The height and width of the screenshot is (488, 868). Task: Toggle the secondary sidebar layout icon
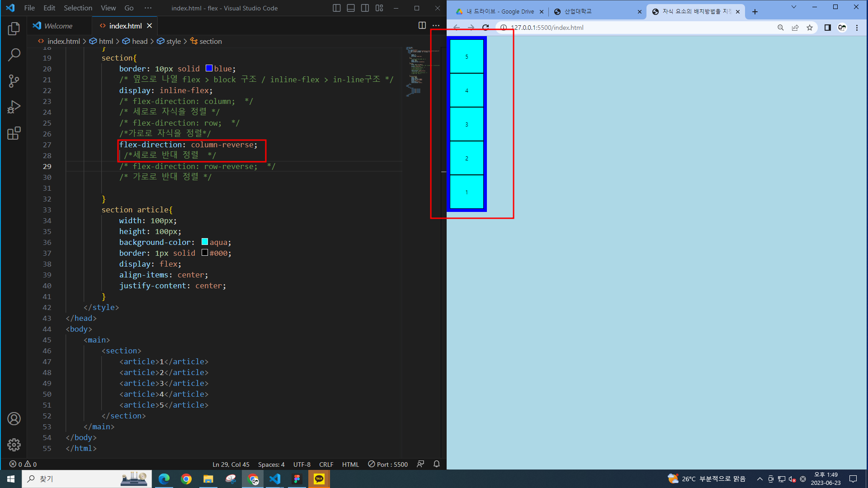tap(365, 8)
